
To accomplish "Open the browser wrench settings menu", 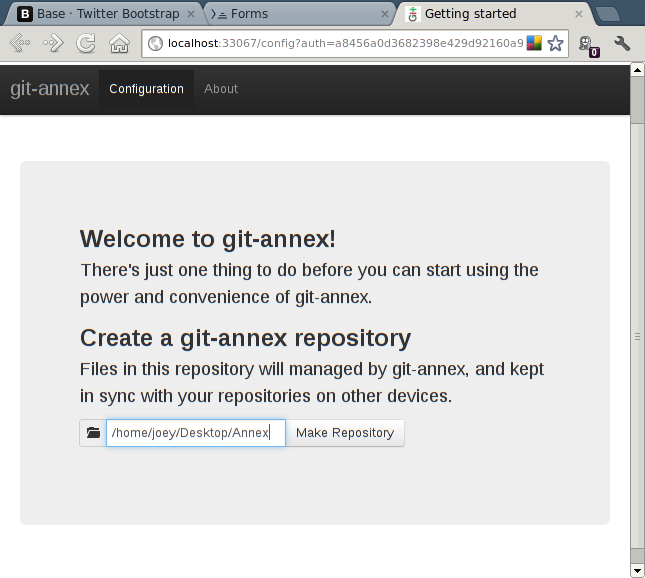I will tap(622, 43).
